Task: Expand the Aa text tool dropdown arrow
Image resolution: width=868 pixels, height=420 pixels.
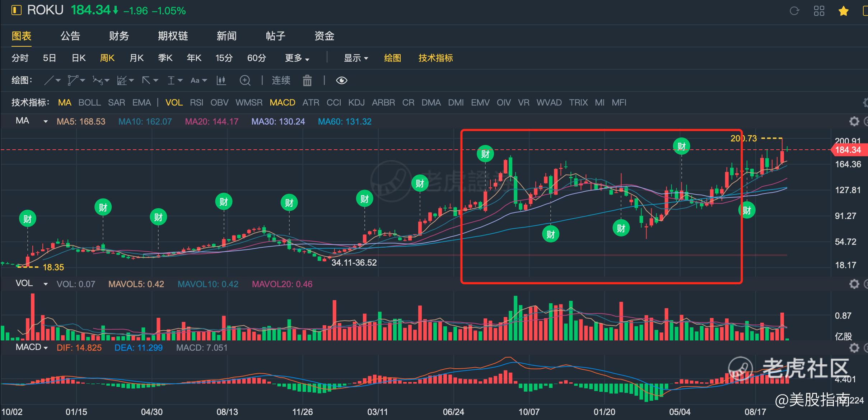Action: [x=205, y=80]
